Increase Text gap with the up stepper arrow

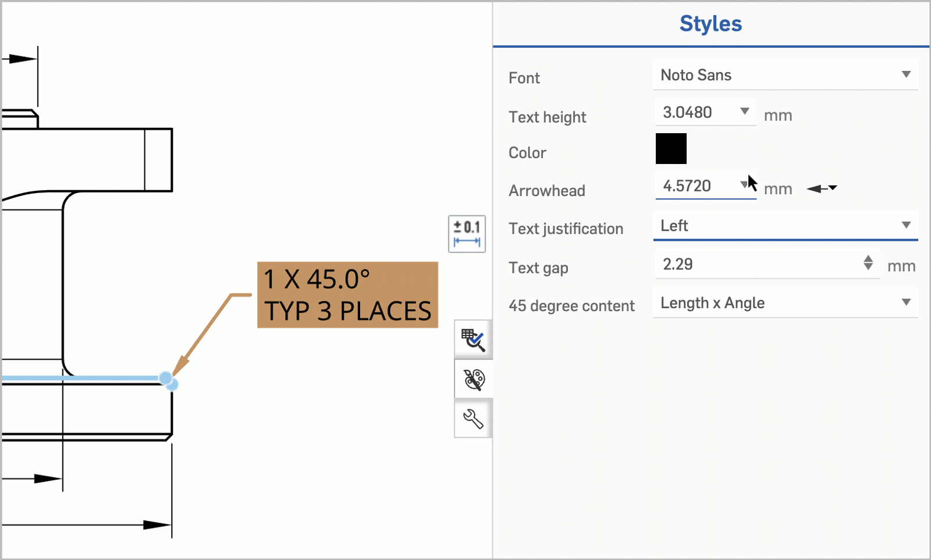click(x=868, y=258)
